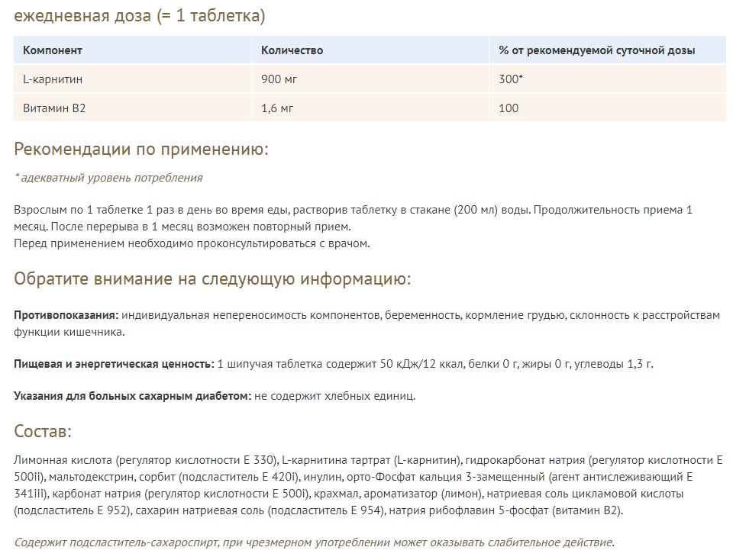Click the italic note 'Содержит подсластитель-сахароспирт'
Image resolution: width=733 pixels, height=560 pixels.
click(313, 542)
